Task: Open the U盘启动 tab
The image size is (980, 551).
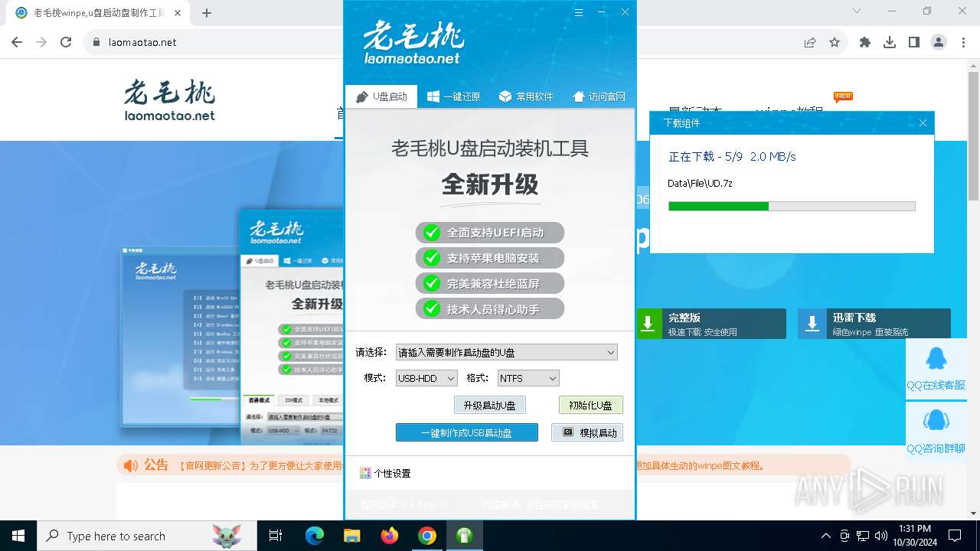Action: coord(381,96)
